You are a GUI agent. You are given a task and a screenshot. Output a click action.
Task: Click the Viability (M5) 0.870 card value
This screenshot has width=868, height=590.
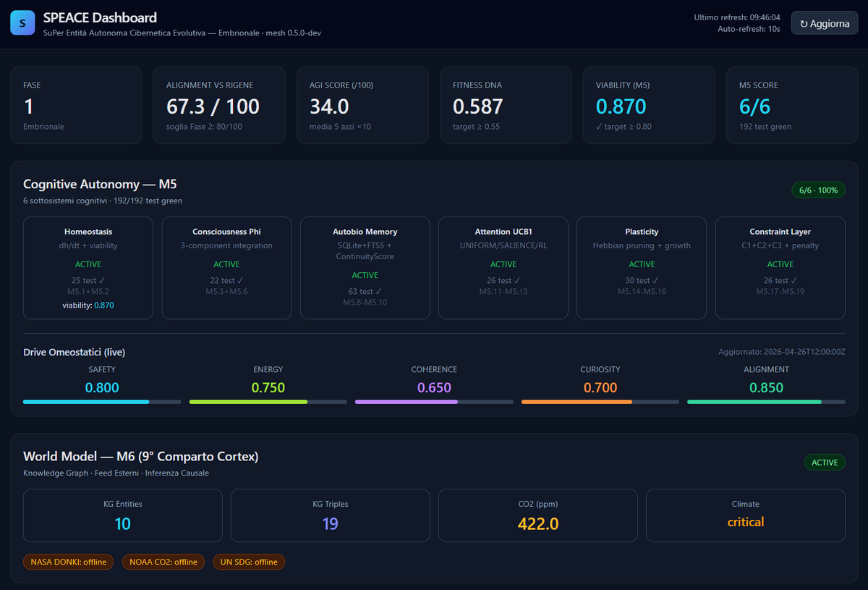click(x=621, y=106)
